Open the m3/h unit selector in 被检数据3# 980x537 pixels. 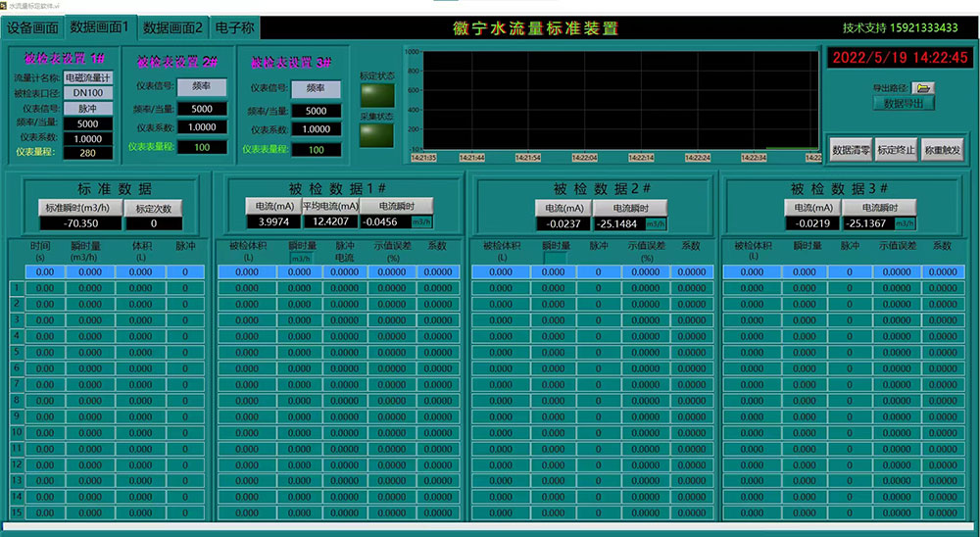(905, 223)
